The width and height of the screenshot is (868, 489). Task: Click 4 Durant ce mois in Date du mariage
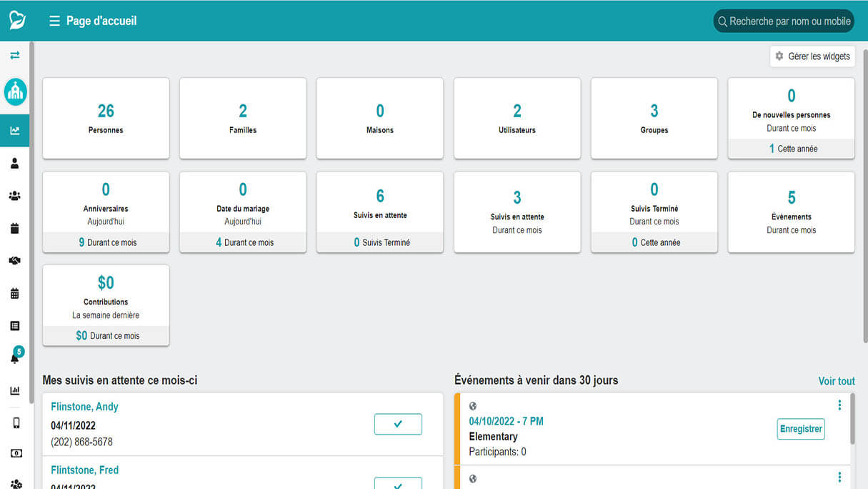tap(243, 242)
